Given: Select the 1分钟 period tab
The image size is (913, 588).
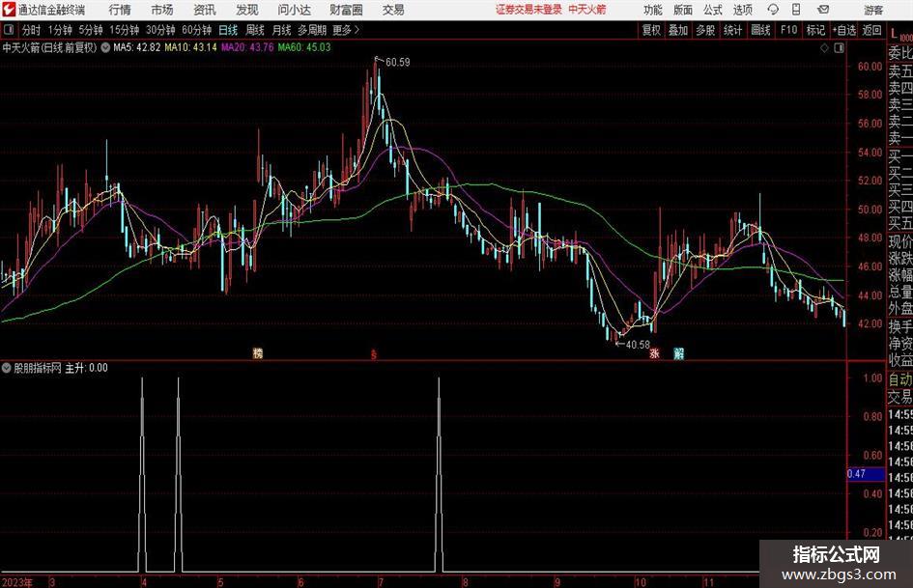Looking at the screenshot, I should coord(60,30).
